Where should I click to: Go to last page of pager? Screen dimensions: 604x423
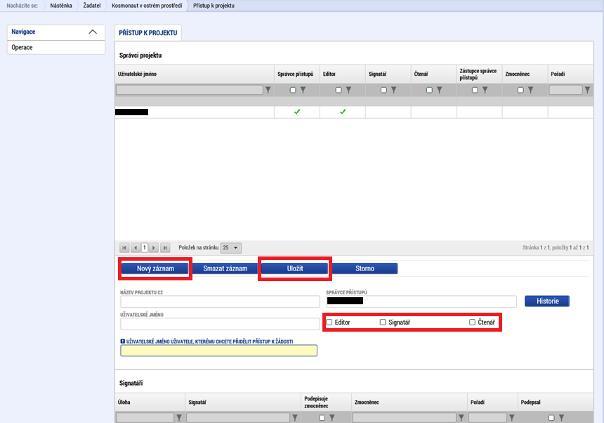tap(165, 248)
